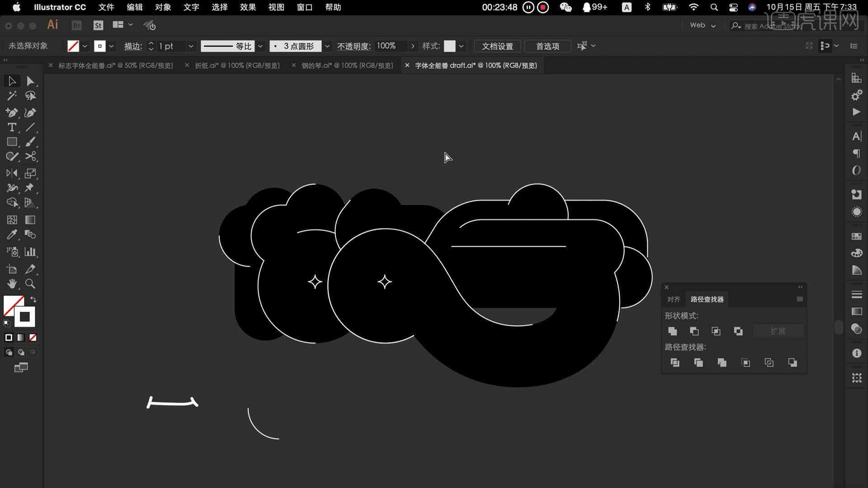The image size is (868, 488).
Task: Expand the stroke weight dropdown
Action: (191, 46)
